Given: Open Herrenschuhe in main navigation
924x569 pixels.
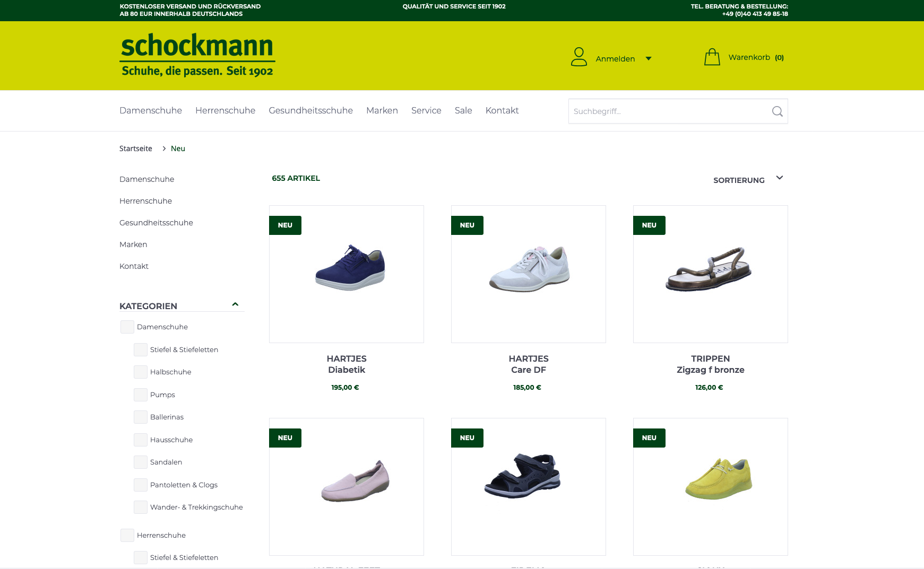Looking at the screenshot, I should click(225, 110).
